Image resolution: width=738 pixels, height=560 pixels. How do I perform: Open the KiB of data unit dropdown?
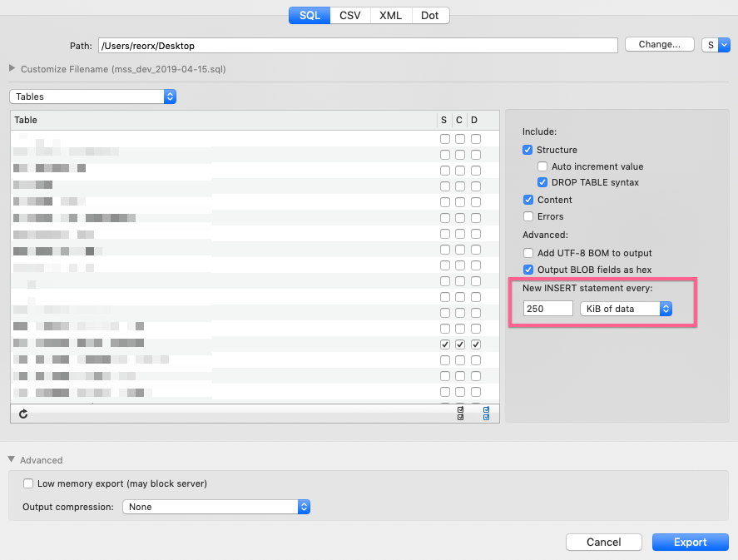click(x=627, y=308)
